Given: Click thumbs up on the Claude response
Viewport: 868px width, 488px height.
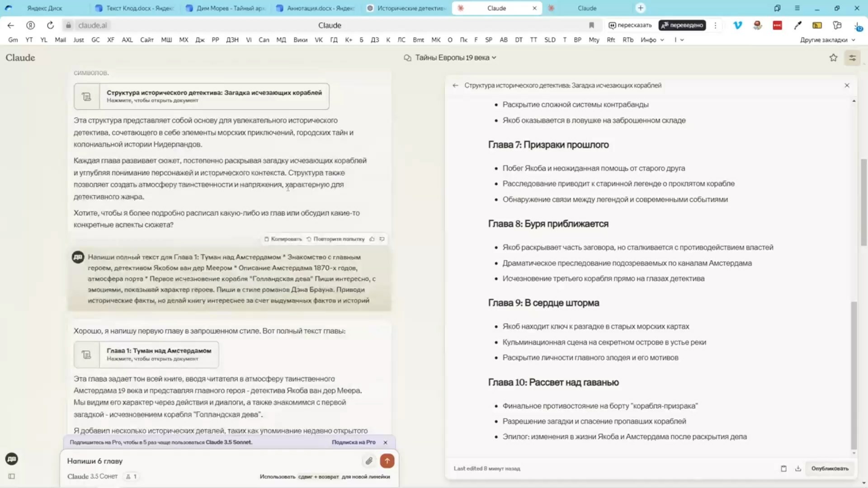Looking at the screenshot, I should (372, 239).
